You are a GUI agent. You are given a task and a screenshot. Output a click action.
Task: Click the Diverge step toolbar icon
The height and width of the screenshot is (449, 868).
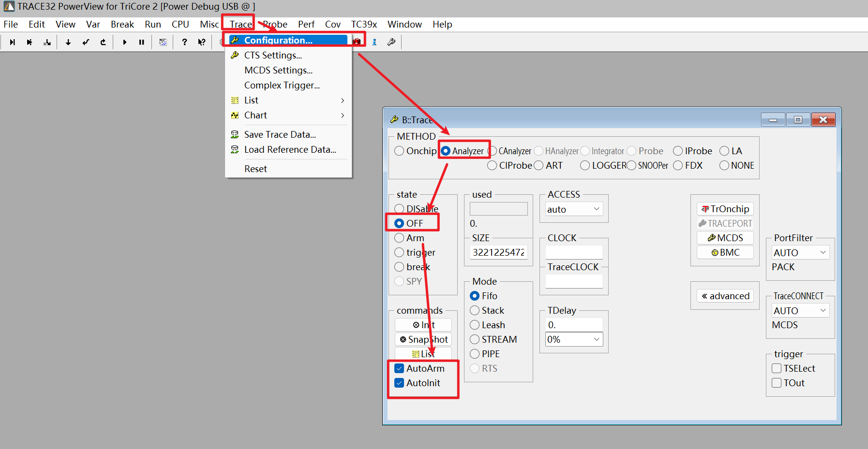47,42
